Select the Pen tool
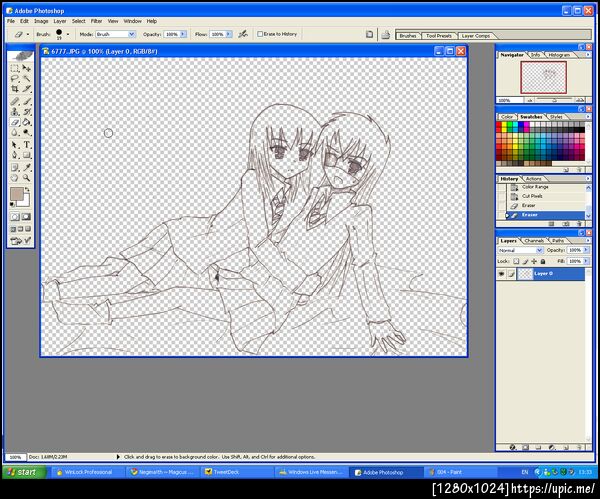 [x=15, y=155]
